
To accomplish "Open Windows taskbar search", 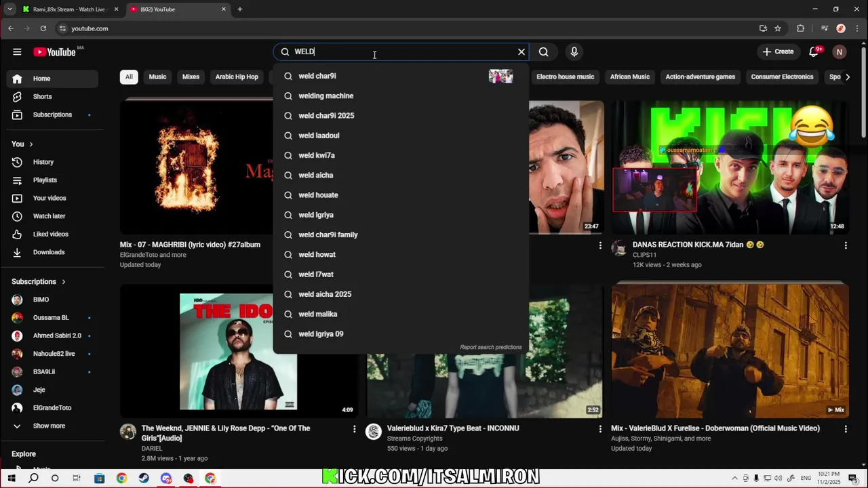I will [x=33, y=479].
